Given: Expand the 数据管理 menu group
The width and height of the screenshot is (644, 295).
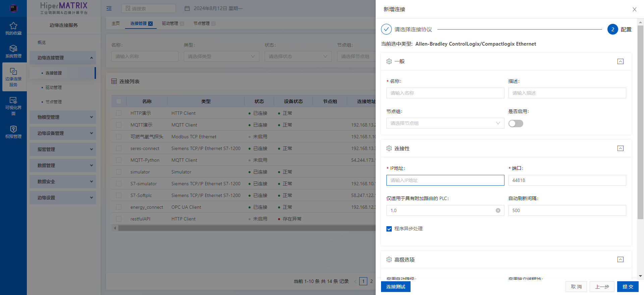Looking at the screenshot, I should [x=63, y=165].
